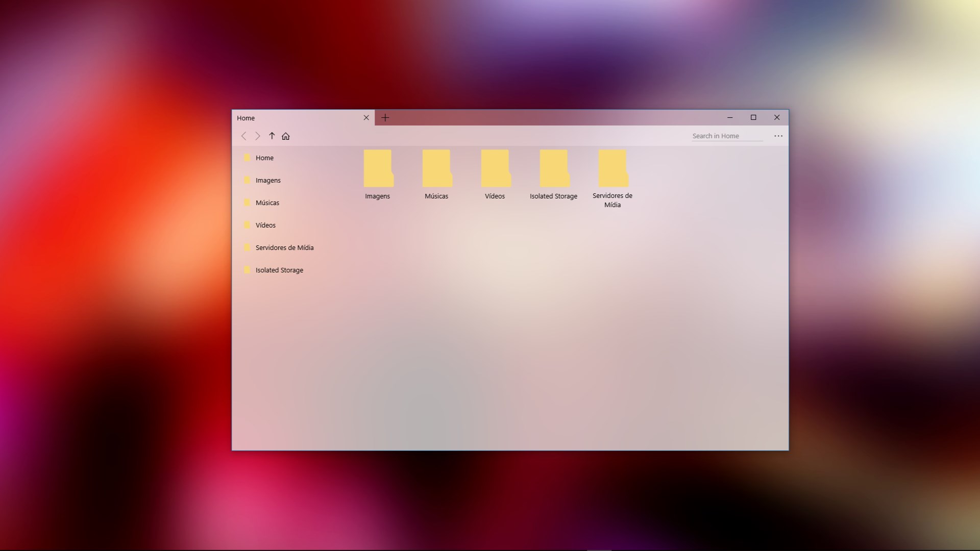
Task: Close the Home tab
Action: point(366,117)
